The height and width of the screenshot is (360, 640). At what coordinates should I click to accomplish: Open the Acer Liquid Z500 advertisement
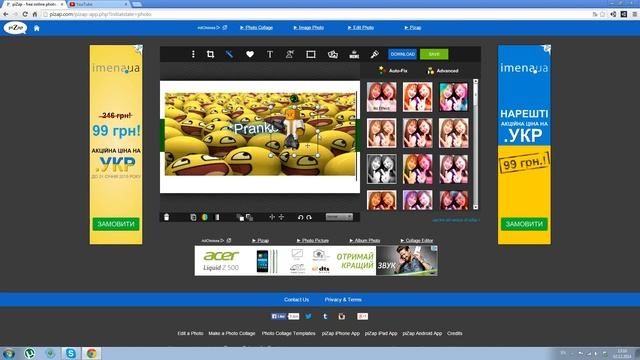coord(316,261)
